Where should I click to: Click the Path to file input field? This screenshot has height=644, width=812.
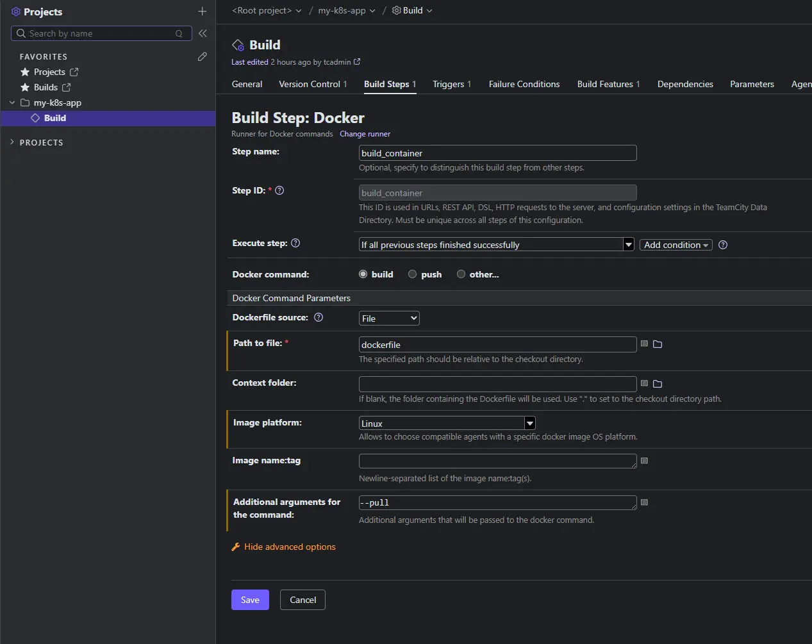(x=498, y=345)
